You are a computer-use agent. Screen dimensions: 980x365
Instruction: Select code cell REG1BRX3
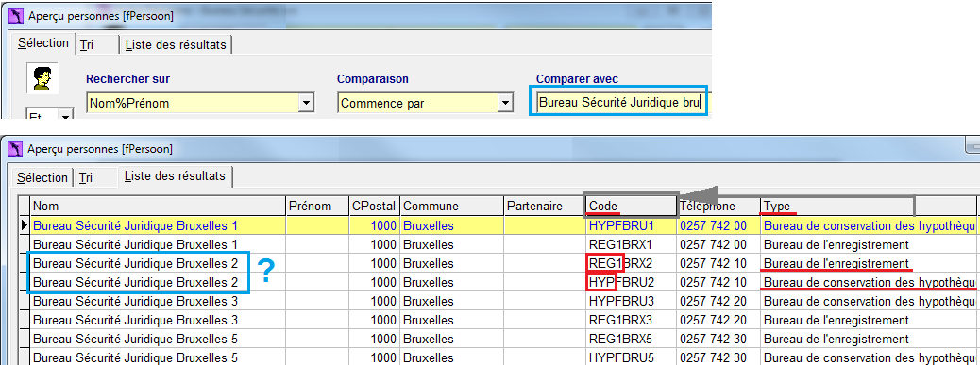pyautogui.click(x=631, y=320)
